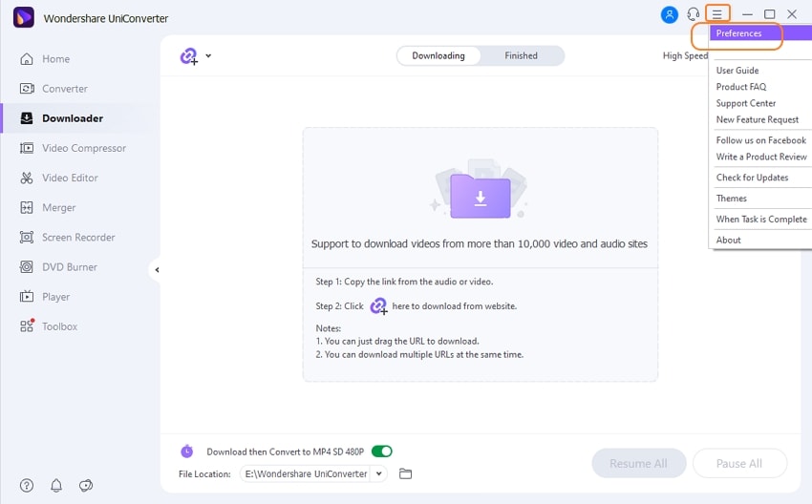Click Step 1 copy the link text
Viewport: 812px width, 504px height.
pos(404,282)
